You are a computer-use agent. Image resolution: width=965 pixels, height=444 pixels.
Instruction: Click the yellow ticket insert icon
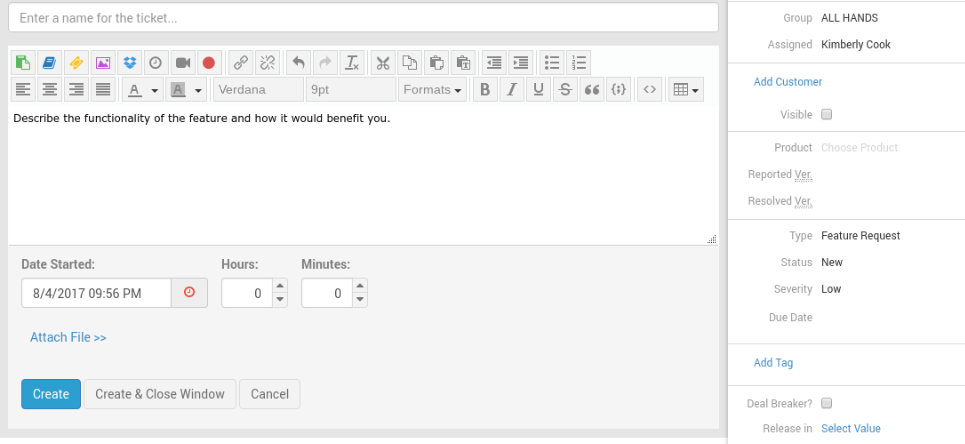(x=76, y=63)
